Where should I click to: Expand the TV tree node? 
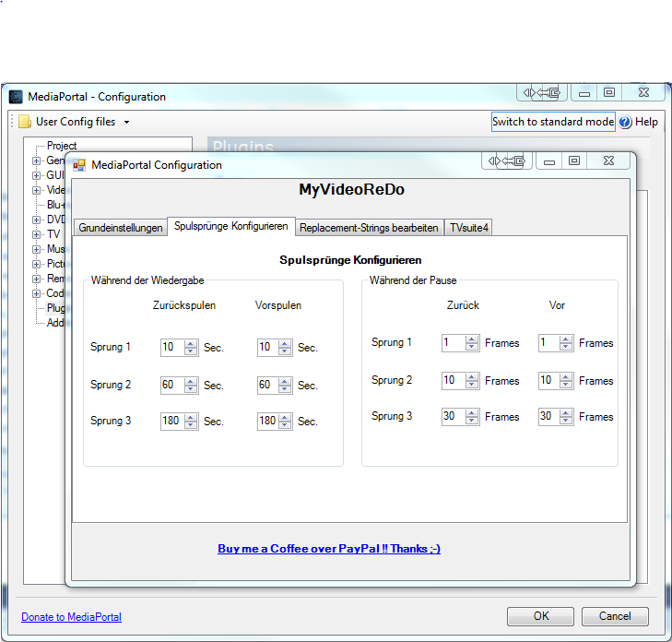click(37, 234)
